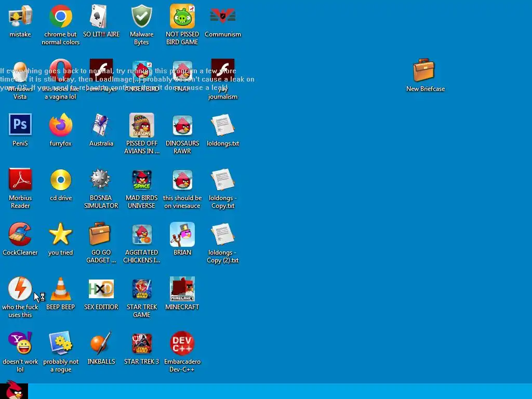Screen dimensions: 532x399
Task: Select the 'STAR TREK 3' icon
Action: (x=141, y=343)
